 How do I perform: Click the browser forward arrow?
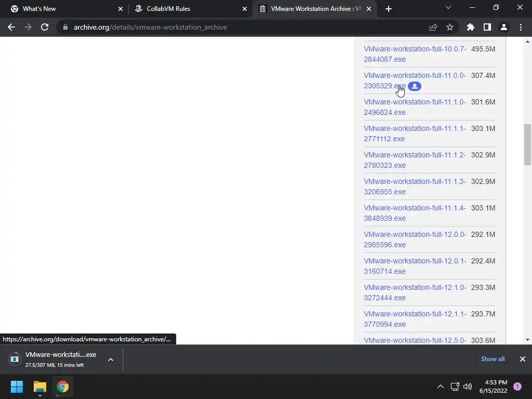point(28,27)
